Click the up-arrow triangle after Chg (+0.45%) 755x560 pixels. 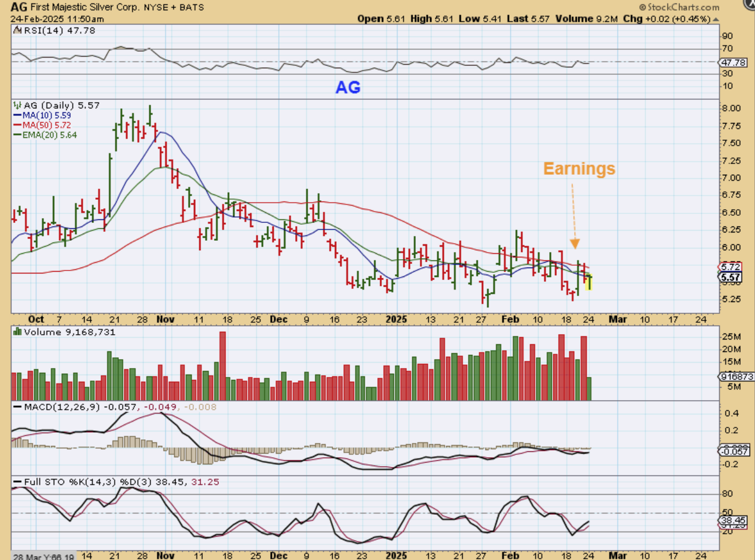pyautogui.click(x=716, y=19)
